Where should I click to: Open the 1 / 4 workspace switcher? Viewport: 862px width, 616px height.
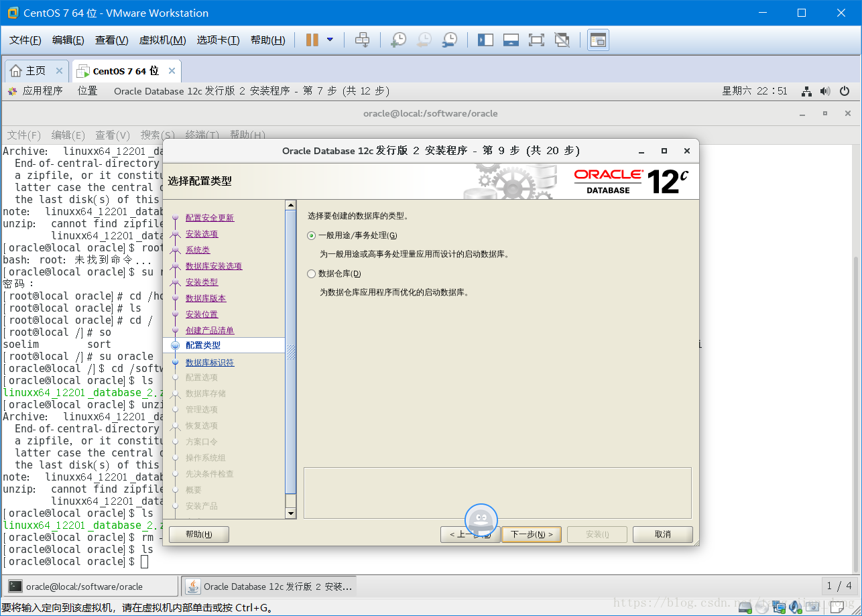tap(839, 586)
